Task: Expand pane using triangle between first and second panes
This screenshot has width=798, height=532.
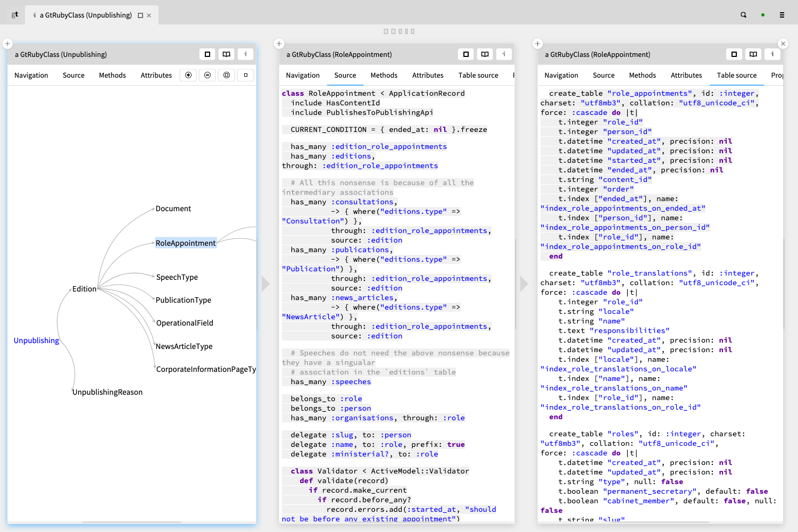Action: click(x=265, y=284)
